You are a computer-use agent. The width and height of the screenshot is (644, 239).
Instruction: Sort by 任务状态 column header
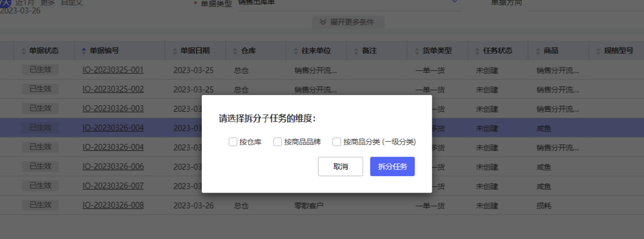pos(498,51)
